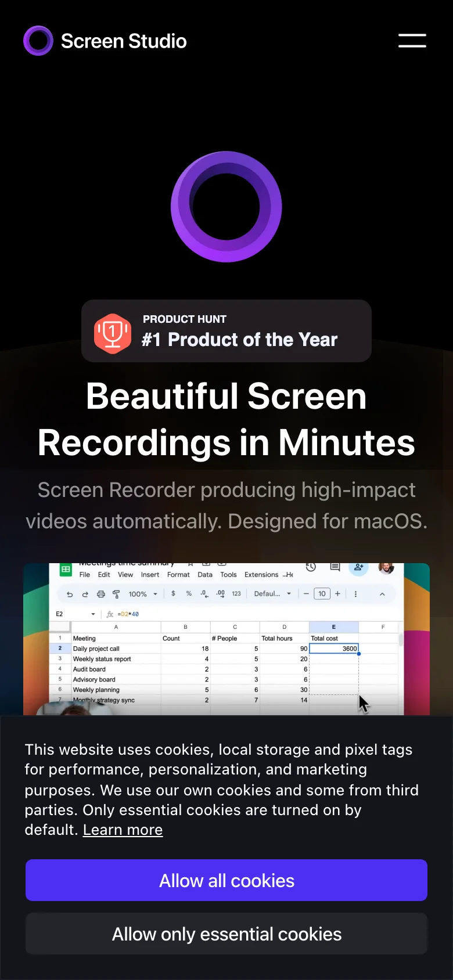This screenshot has height=980, width=453.
Task: Click the decrease font size minus icon
Action: click(306, 593)
